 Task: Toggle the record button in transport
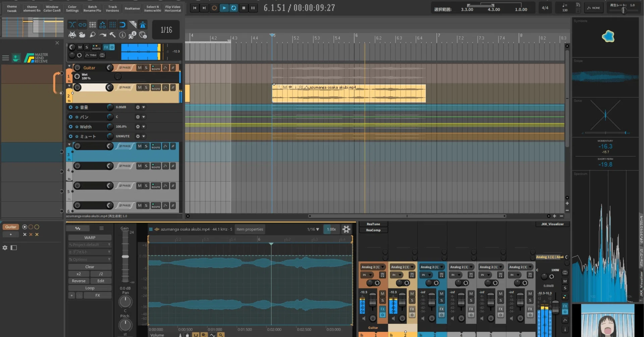[214, 8]
